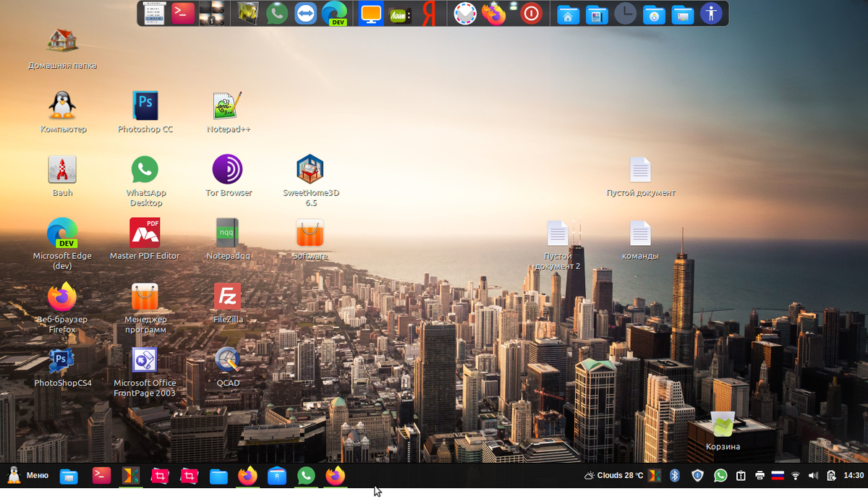Open the accessibility icon in top dock
Image resolution: width=868 pixels, height=499 pixels.
coord(711,13)
